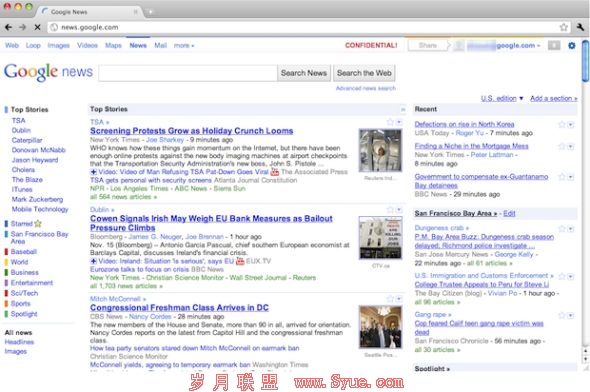Switch to Maps in top navigation
Screen dimensions: 590x392
(x=113, y=46)
